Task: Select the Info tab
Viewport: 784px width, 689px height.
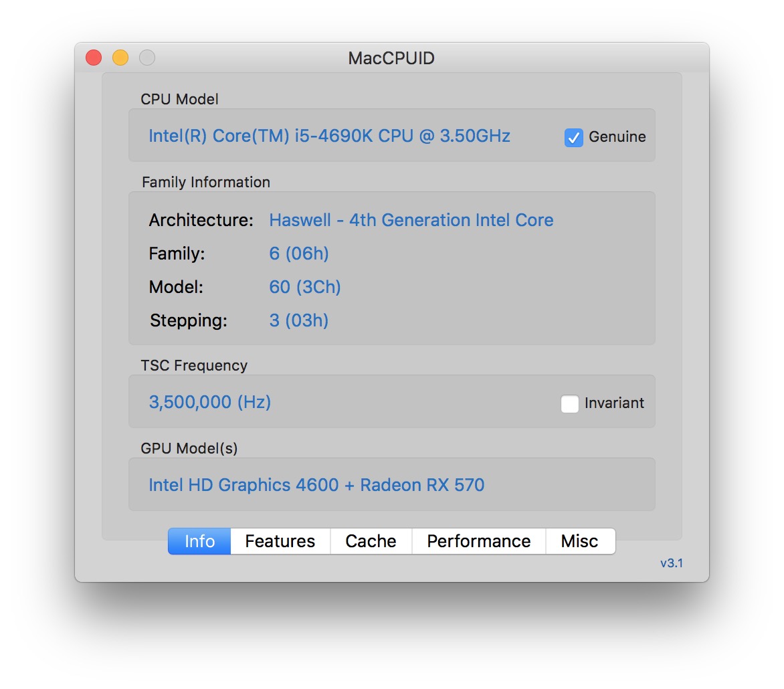Action: (x=199, y=541)
